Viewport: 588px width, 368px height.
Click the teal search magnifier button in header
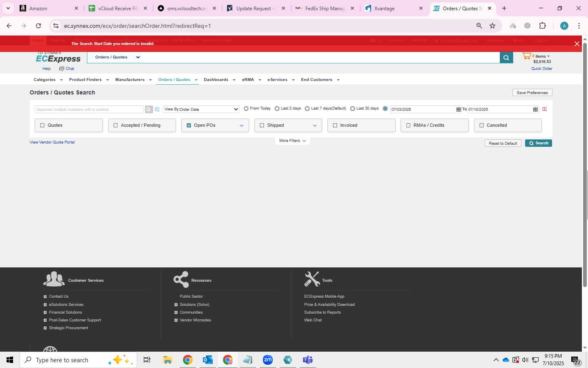(506, 58)
